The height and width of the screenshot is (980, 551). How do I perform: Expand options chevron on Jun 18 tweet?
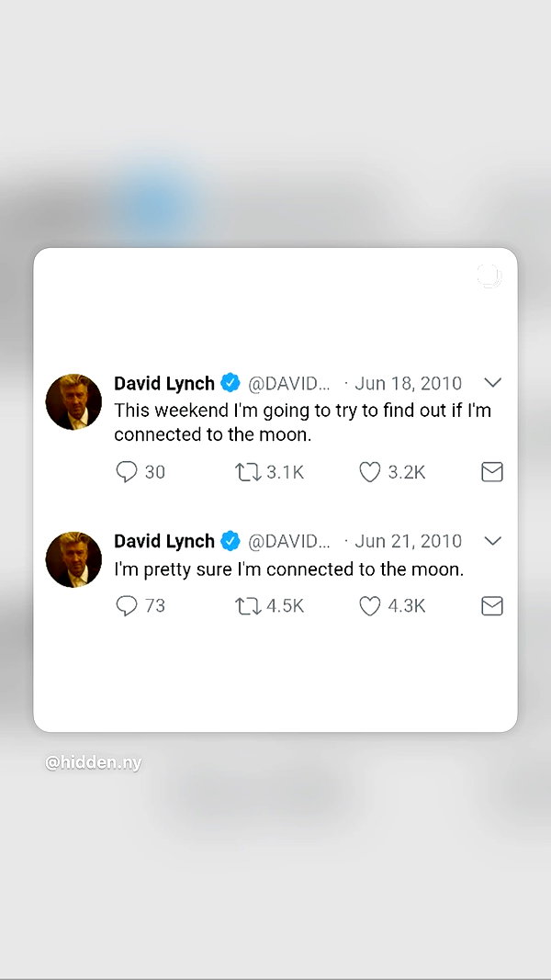click(x=493, y=382)
